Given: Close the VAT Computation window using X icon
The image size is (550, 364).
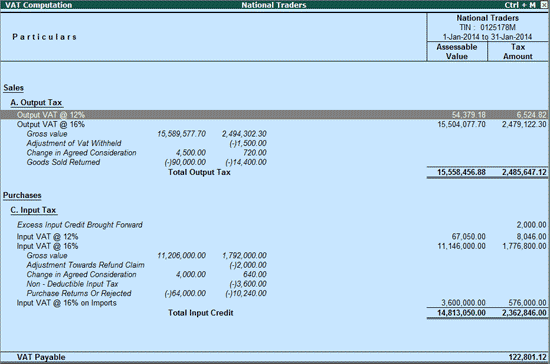Looking at the screenshot, I should pyautogui.click(x=544, y=5).
